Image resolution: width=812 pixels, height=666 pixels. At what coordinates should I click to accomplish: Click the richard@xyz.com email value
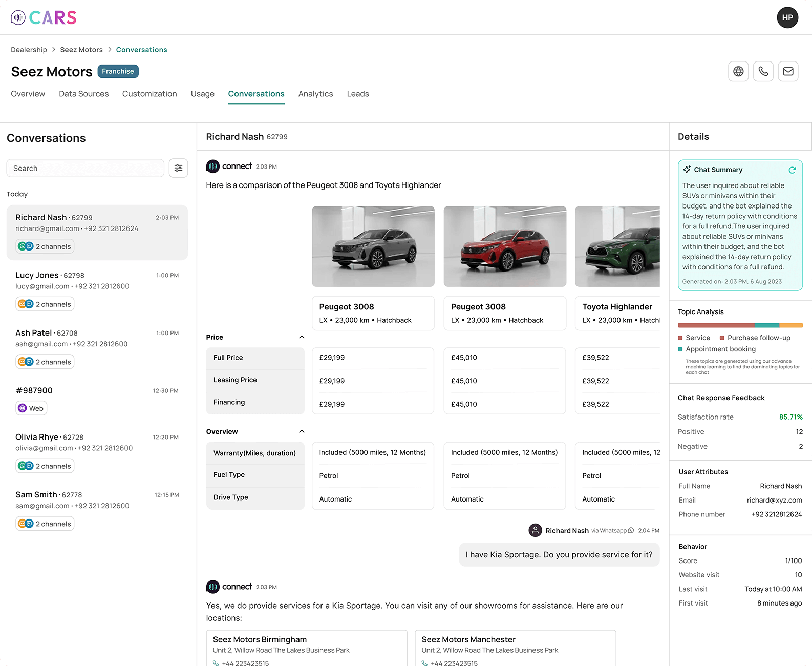(x=774, y=500)
